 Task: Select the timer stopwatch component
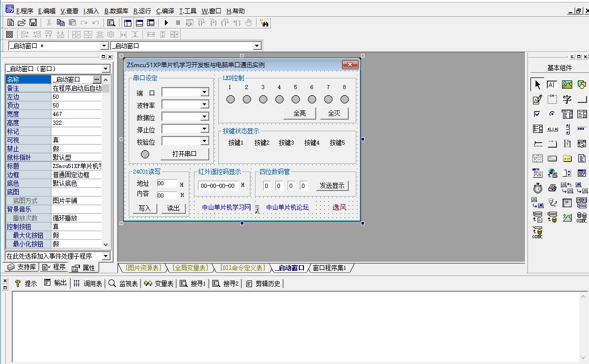(x=537, y=188)
